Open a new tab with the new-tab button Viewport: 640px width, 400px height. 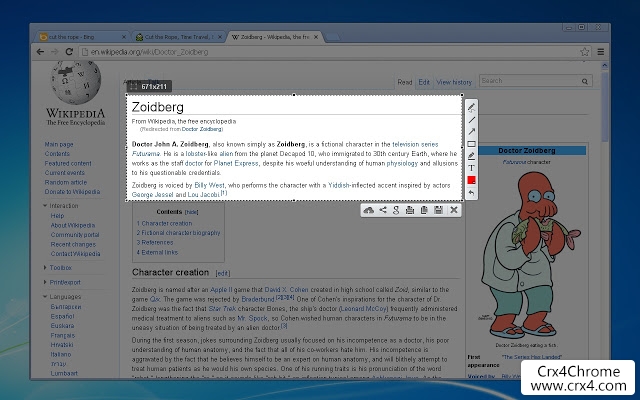click(x=332, y=37)
